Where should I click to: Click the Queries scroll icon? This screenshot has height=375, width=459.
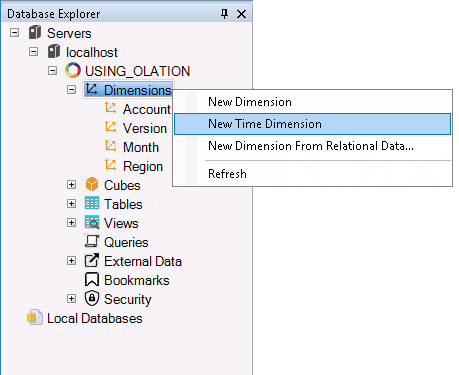[x=92, y=241]
